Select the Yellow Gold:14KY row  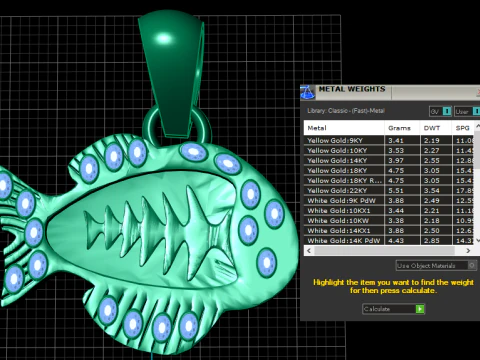(389, 160)
